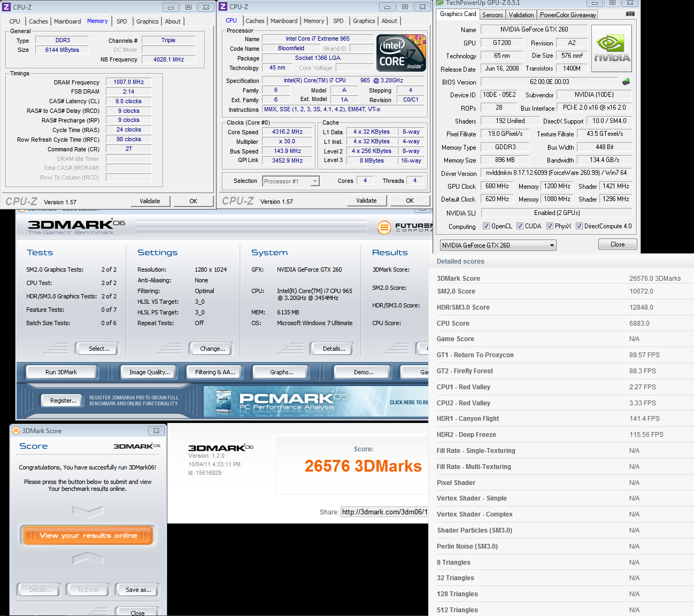
Task: Click the GPU-Z screenshot camera icon
Action: (x=630, y=14)
